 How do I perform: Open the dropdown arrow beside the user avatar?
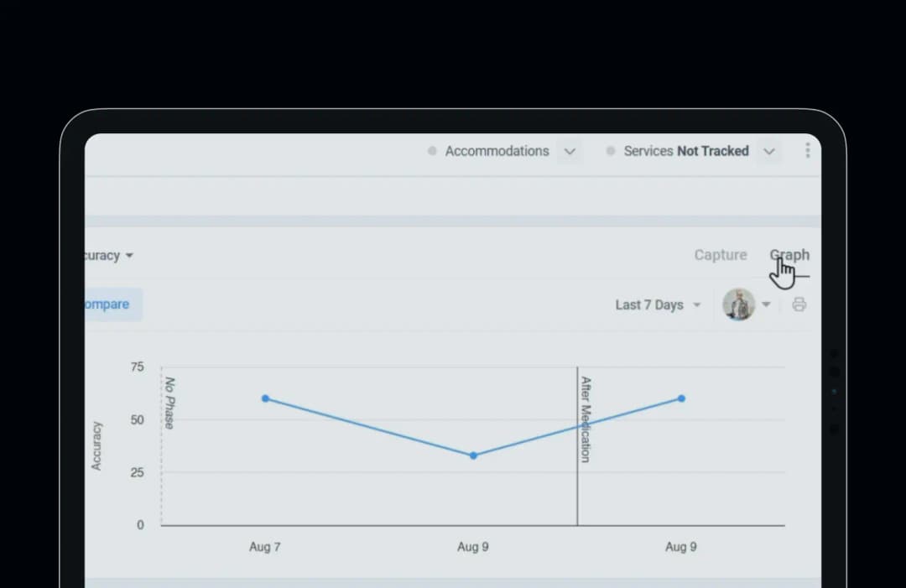766,304
